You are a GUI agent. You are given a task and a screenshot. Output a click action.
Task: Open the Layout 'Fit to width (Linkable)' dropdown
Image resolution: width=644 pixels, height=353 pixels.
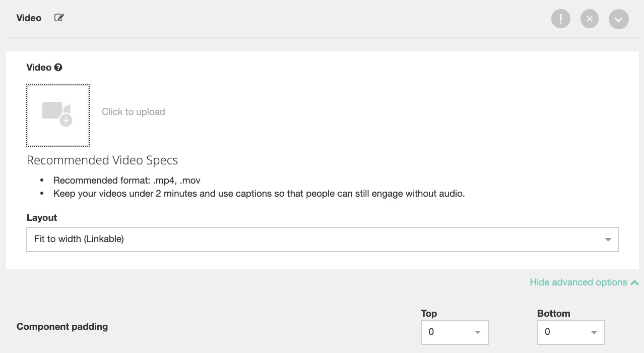[312, 239]
